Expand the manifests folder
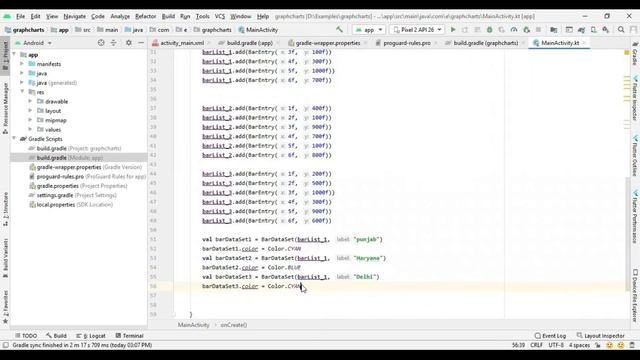 coord(22,64)
